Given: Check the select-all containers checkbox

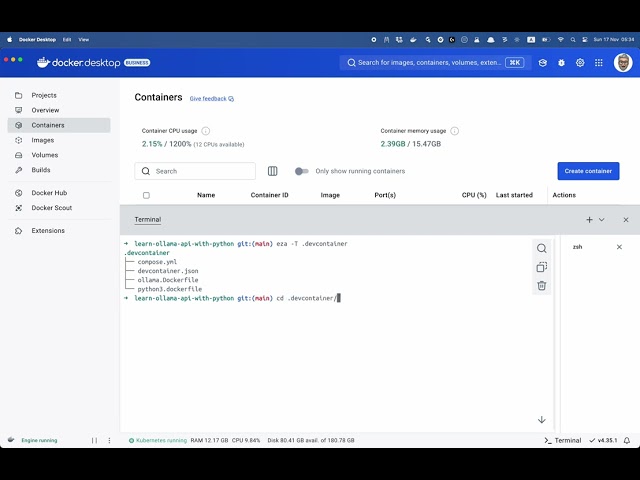Looking at the screenshot, I should 147,195.
